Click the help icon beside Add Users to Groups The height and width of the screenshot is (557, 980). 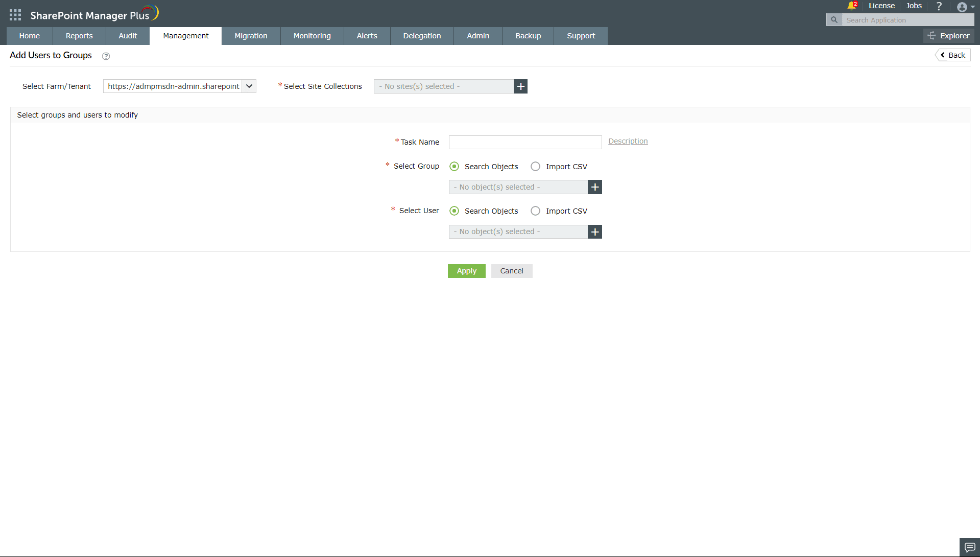[x=106, y=56]
